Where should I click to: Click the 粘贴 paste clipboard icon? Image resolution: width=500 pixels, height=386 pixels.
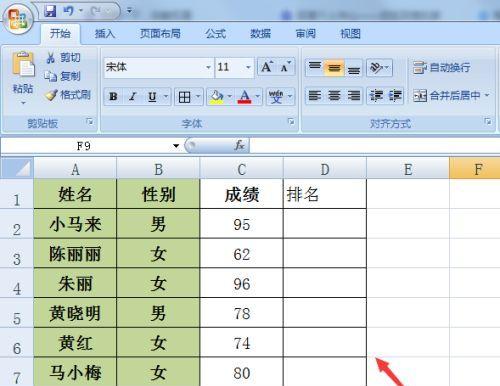pyautogui.click(x=23, y=64)
